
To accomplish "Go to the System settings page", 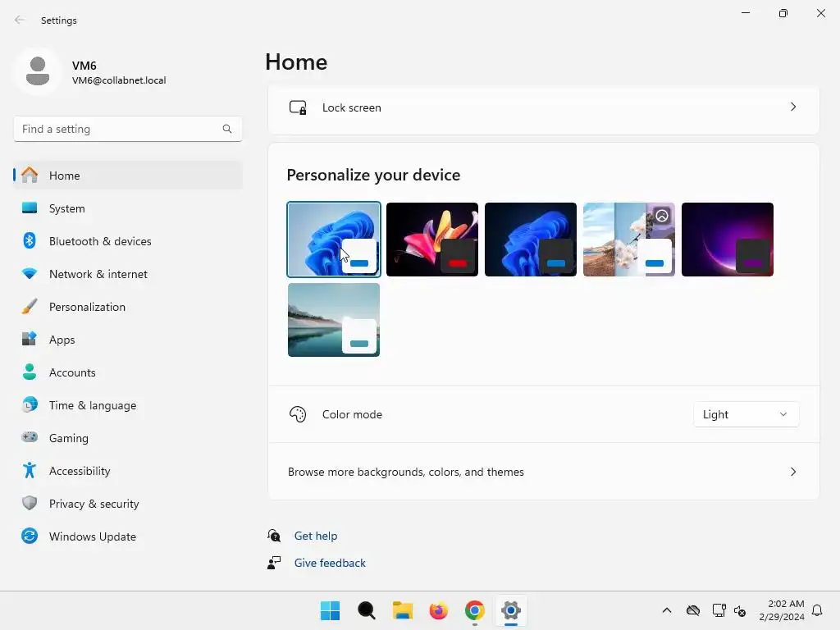I will pos(128,208).
